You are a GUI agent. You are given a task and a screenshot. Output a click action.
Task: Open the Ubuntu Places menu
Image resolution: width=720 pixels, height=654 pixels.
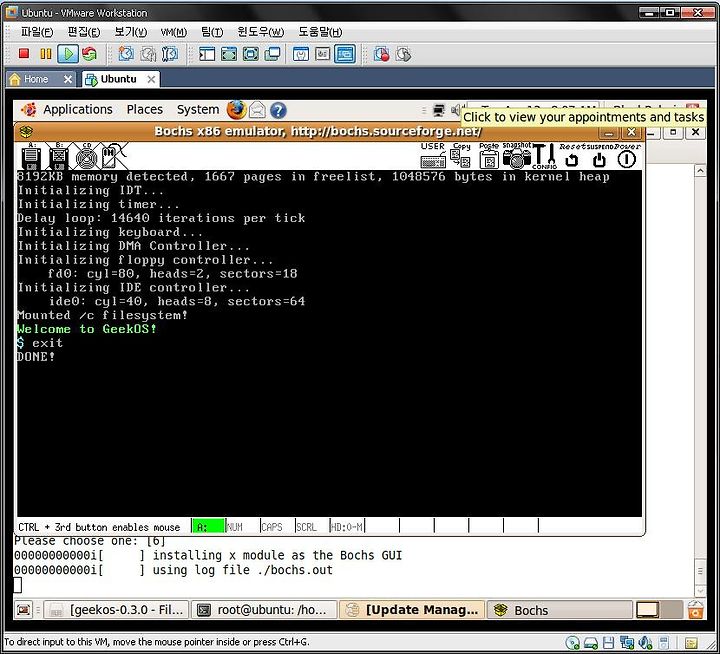[145, 110]
